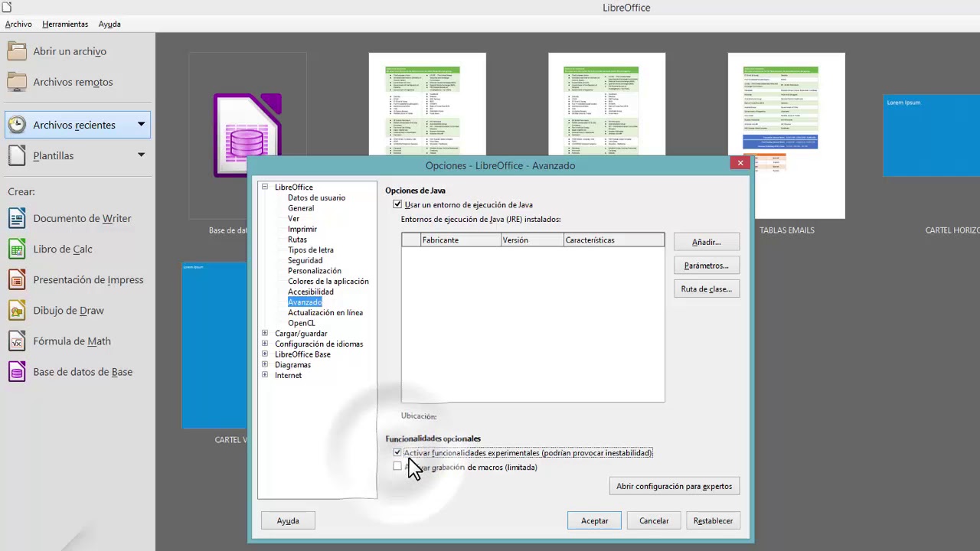Toggle Usar un entorno de ejecución de Java
The width and height of the screenshot is (980, 551).
pyautogui.click(x=397, y=204)
